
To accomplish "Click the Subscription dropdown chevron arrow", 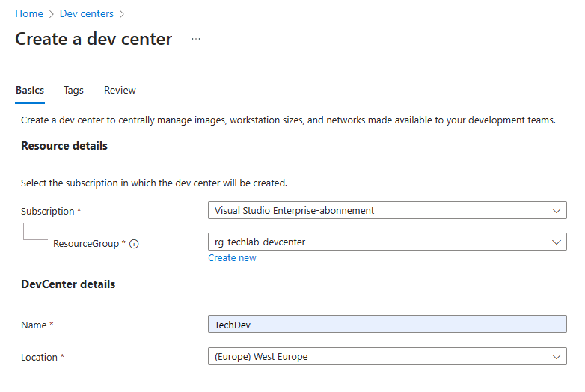I will tap(557, 211).
